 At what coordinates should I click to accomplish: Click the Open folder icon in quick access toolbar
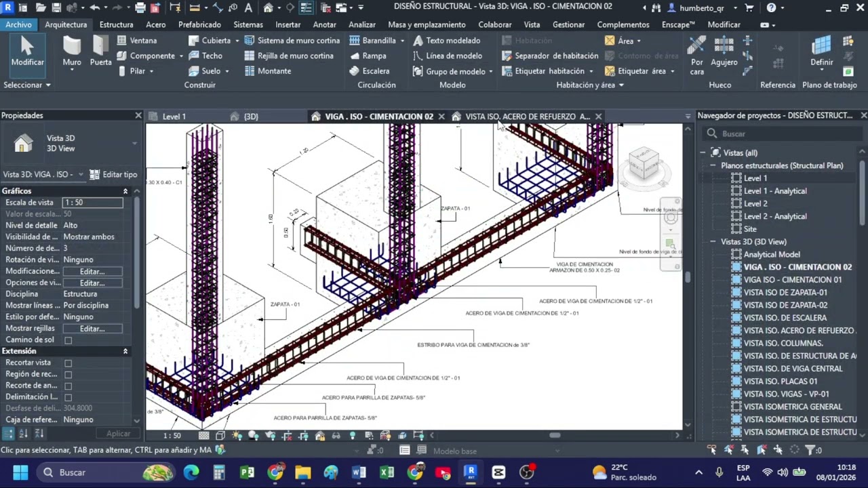[x=41, y=8]
